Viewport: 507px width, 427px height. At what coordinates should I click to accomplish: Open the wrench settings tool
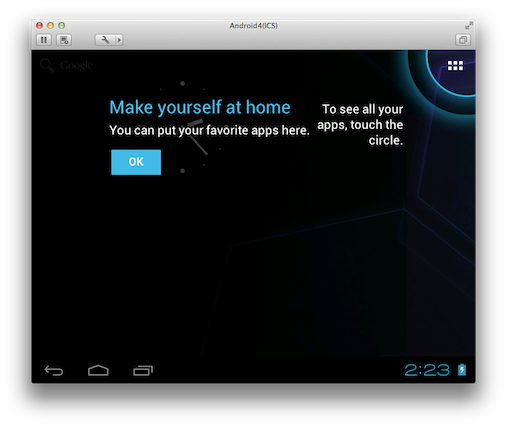(x=105, y=40)
